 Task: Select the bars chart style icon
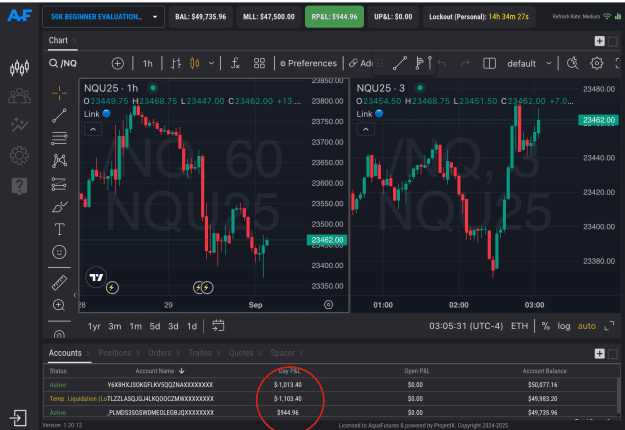point(176,63)
